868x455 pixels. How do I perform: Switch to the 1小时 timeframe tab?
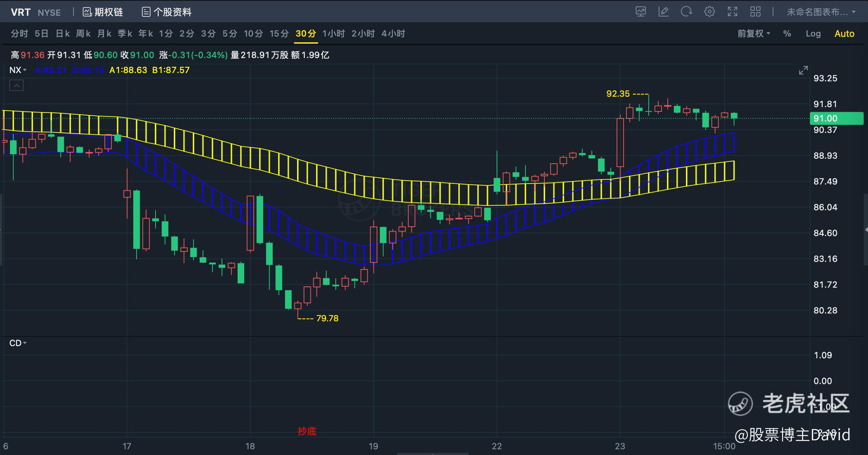(x=334, y=34)
